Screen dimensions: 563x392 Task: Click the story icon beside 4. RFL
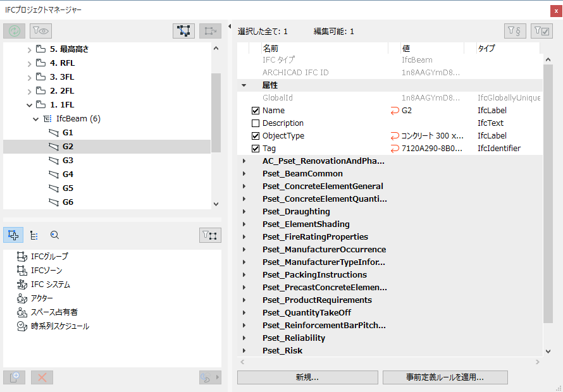tap(40, 63)
